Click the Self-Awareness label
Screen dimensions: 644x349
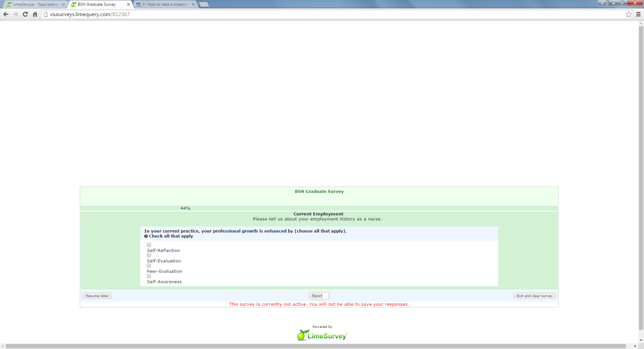click(x=164, y=282)
